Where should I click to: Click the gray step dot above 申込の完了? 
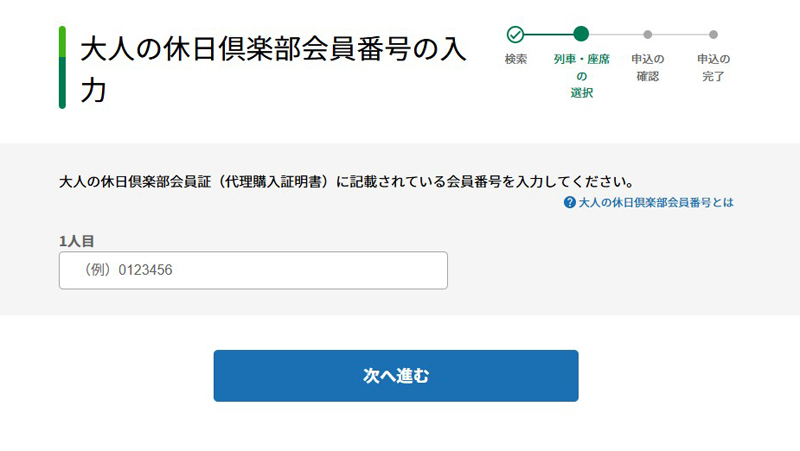713,34
